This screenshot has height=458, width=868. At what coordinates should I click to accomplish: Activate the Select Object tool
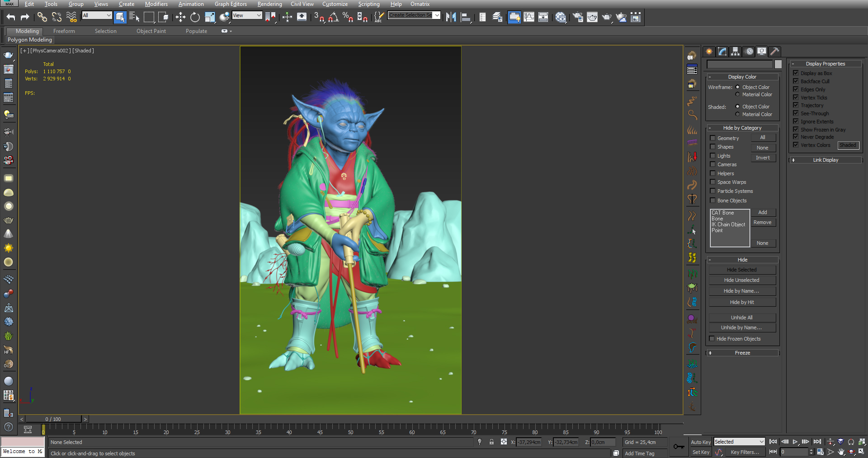(x=120, y=17)
